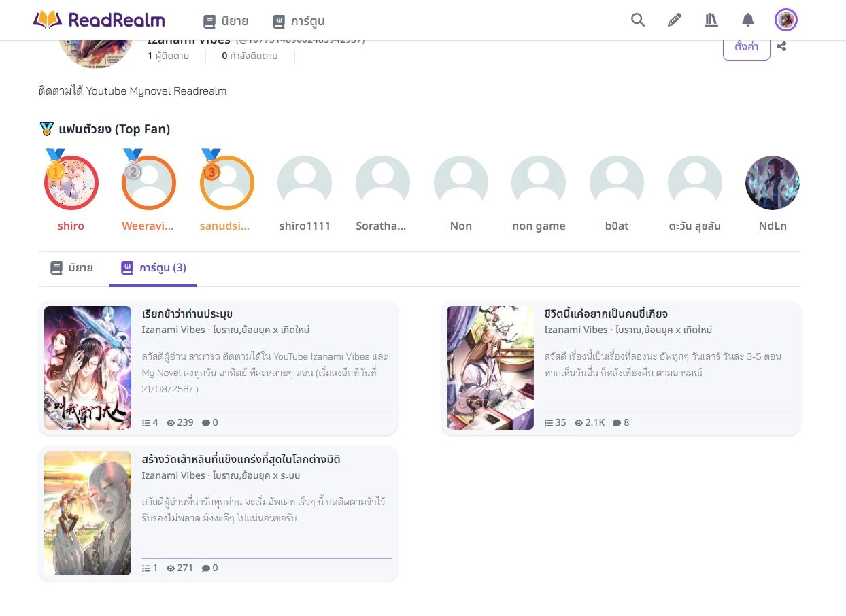View Weeravi silver medal fan profile

[149, 183]
